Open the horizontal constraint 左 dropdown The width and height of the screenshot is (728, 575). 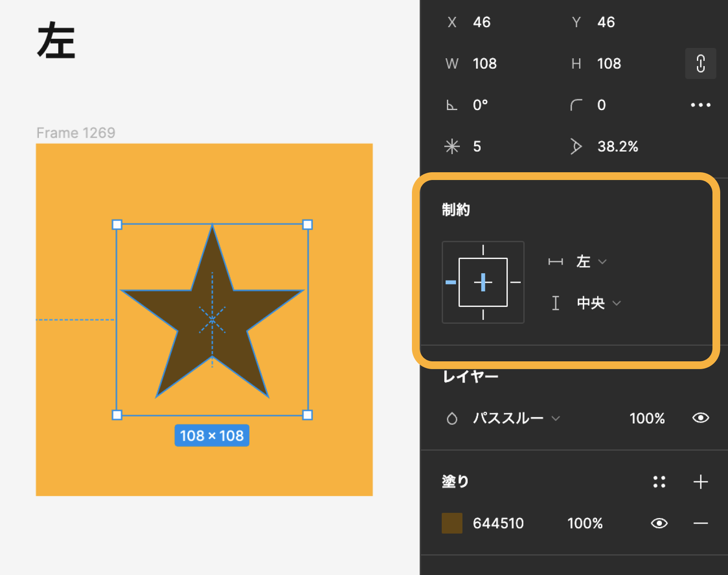pos(590,262)
